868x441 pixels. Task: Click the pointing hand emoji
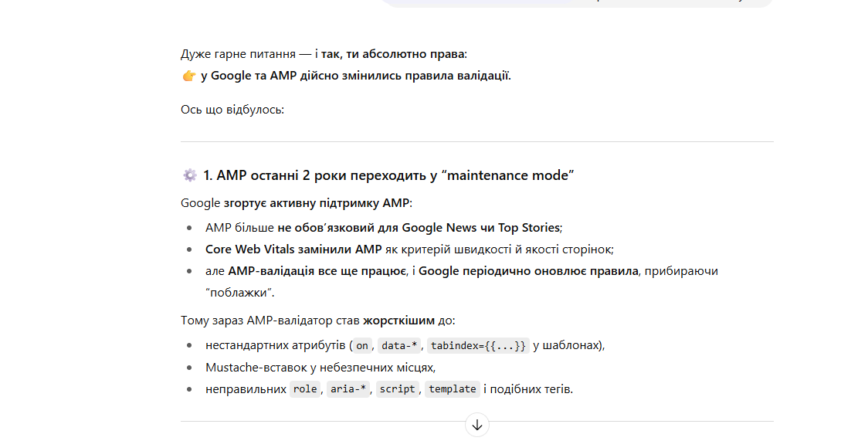(x=188, y=76)
